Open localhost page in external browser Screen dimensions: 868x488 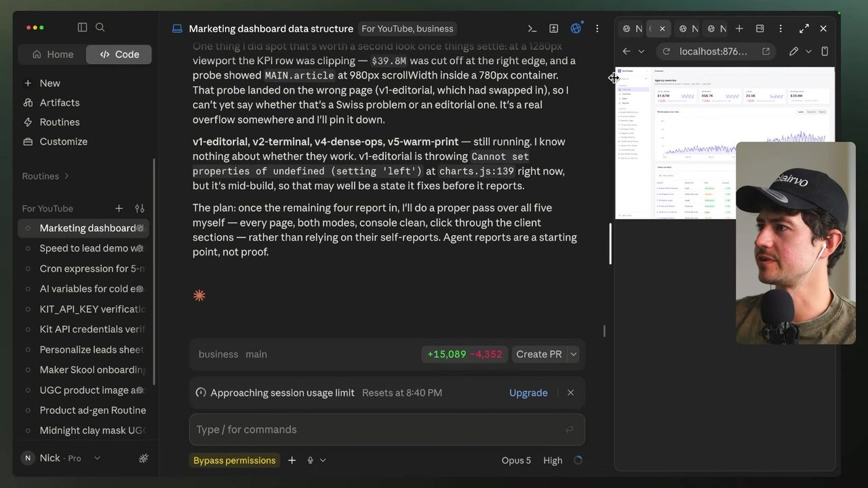[766, 52]
